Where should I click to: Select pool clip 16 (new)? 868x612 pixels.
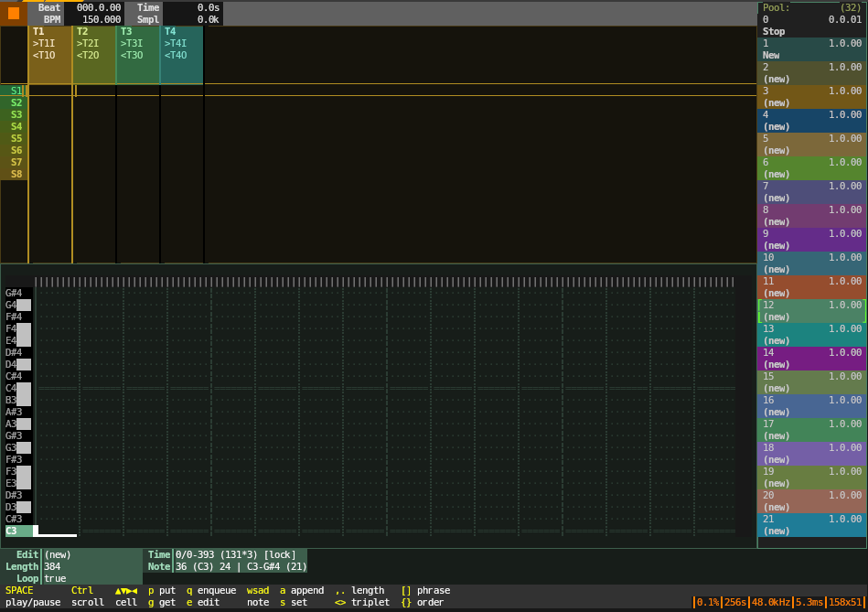pyautogui.click(x=812, y=406)
